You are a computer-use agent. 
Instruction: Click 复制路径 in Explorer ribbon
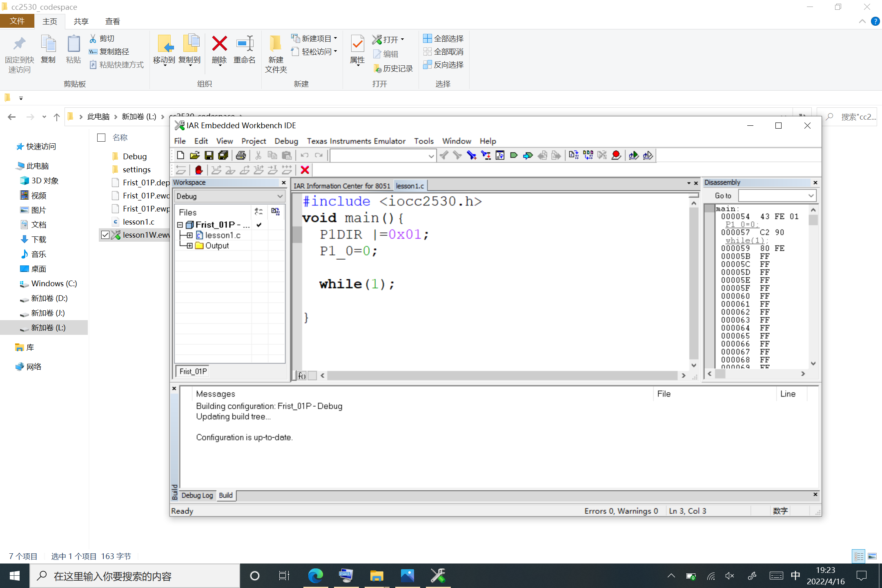(109, 51)
